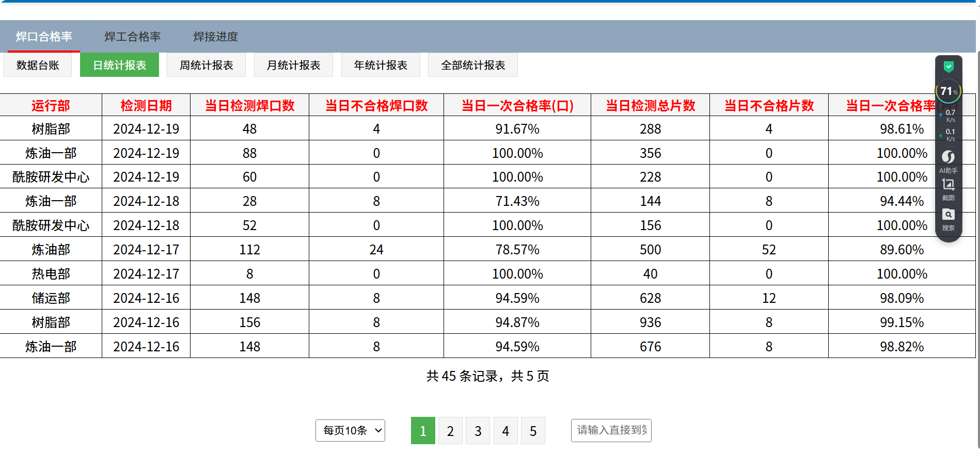Click 热电部 department cell
Viewport: 980px width, 454px height.
click(51, 274)
